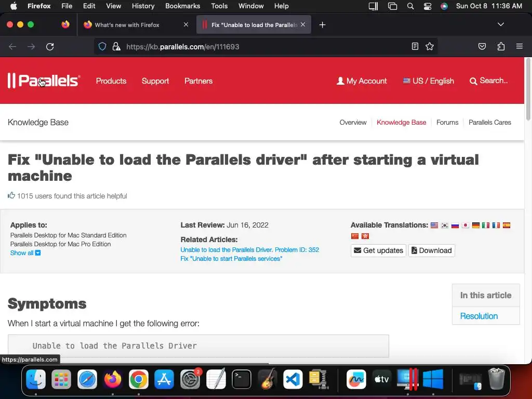Select the Italian flag translation
532x399 pixels.
coord(486,225)
